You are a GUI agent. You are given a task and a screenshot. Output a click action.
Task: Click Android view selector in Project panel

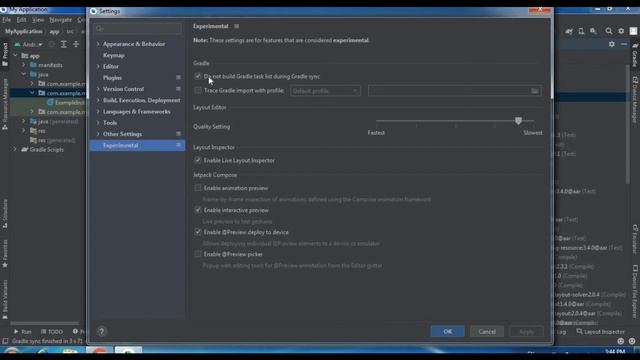28,44
